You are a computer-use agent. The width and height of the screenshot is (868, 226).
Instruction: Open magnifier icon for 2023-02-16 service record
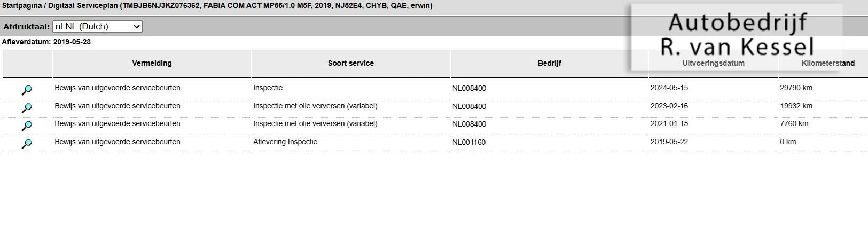pyautogui.click(x=27, y=108)
